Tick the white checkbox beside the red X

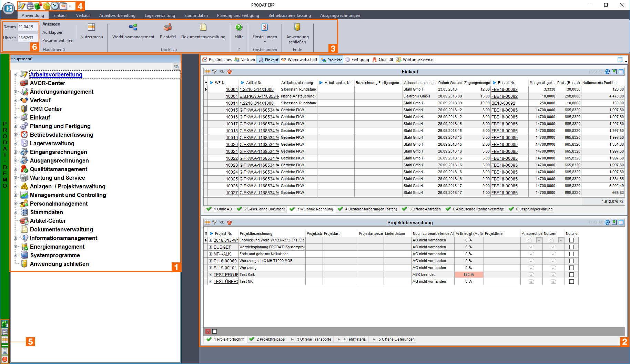tap(214, 331)
